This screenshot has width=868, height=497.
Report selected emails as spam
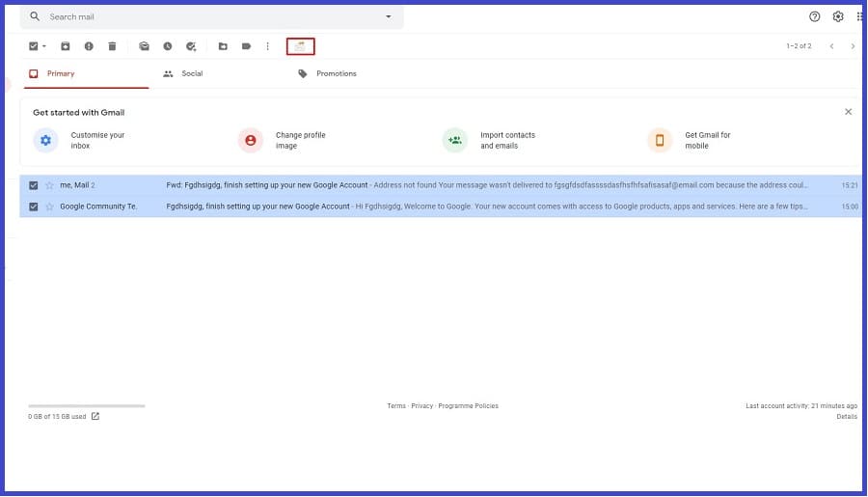[x=89, y=46]
